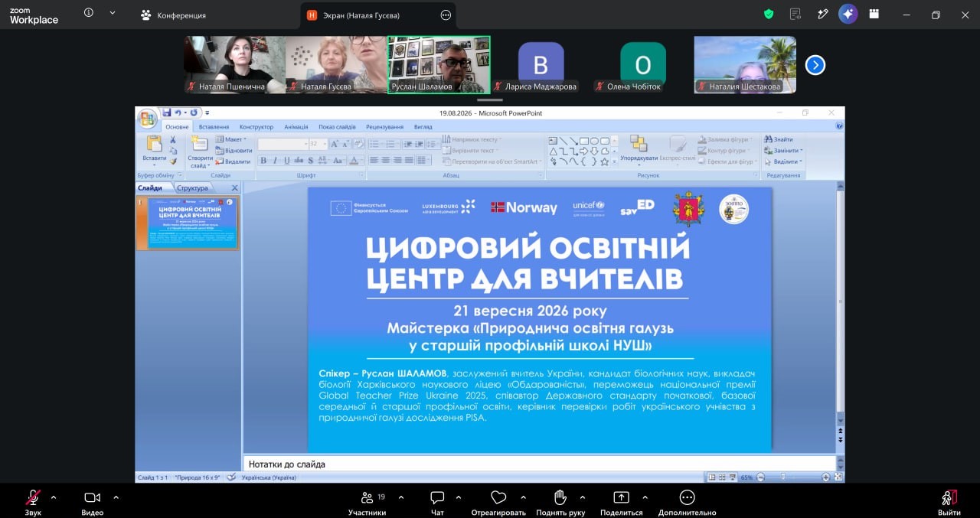Open meeting info circle icon
Screen dimensions: 980x518
pyautogui.click(x=89, y=13)
